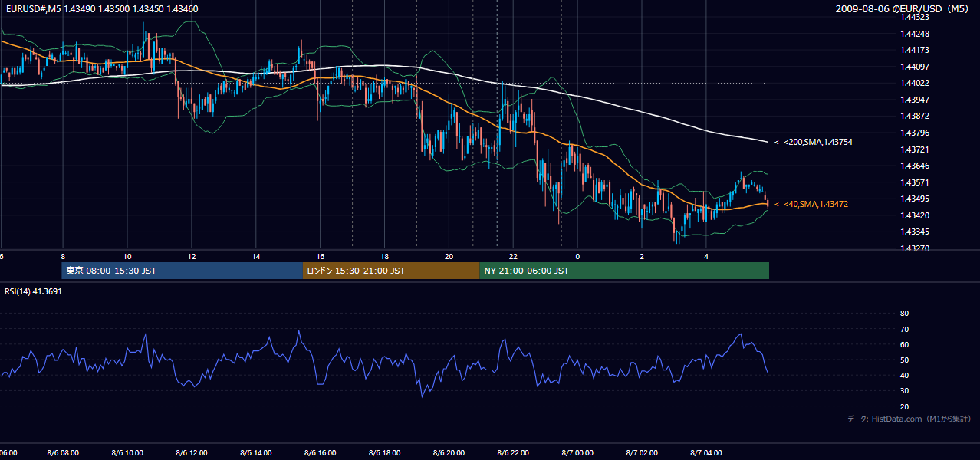The width and height of the screenshot is (980, 460).
Task: Click the 200 SMA 1.43754 line label
Action: click(x=814, y=142)
